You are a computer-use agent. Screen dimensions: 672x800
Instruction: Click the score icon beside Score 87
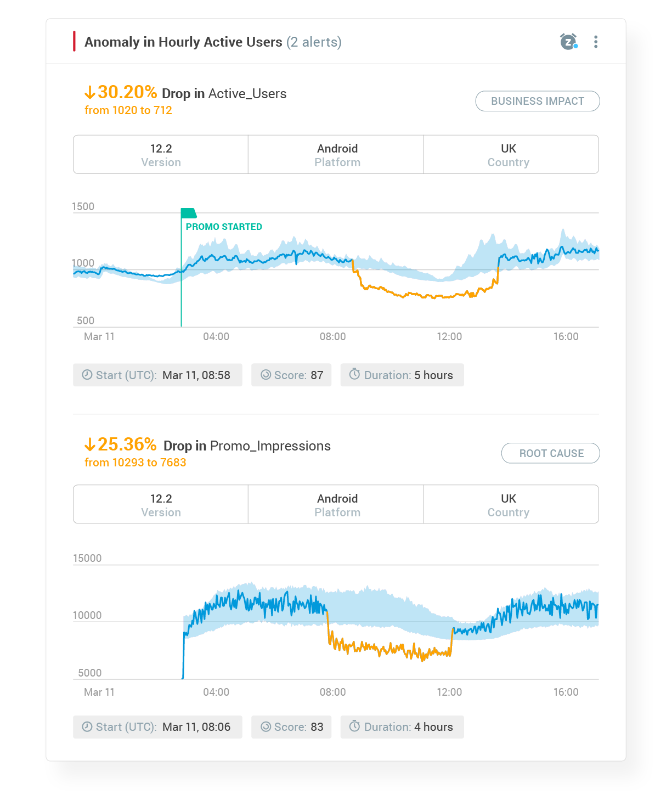(x=266, y=375)
